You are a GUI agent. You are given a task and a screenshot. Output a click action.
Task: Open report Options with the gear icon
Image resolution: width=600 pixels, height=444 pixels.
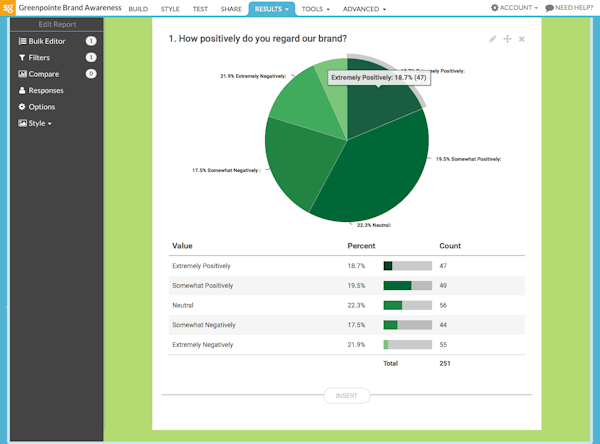42,107
